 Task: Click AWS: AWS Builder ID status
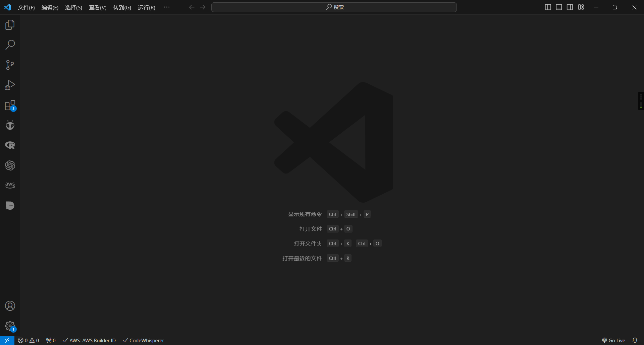tap(89, 340)
